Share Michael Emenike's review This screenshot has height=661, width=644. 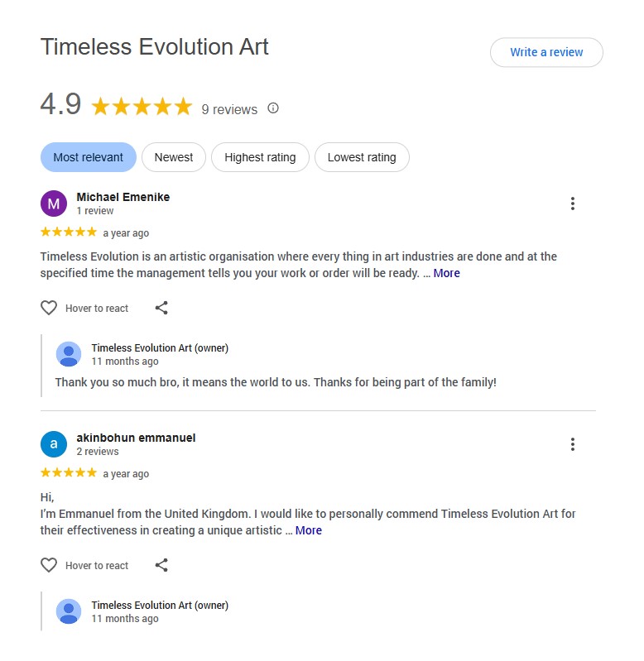tap(161, 308)
